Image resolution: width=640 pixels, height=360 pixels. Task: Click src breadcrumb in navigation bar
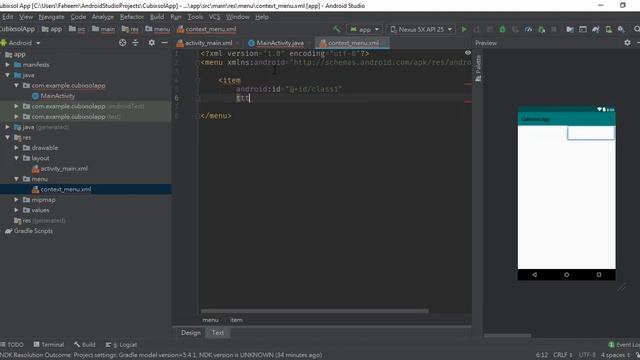[77, 29]
